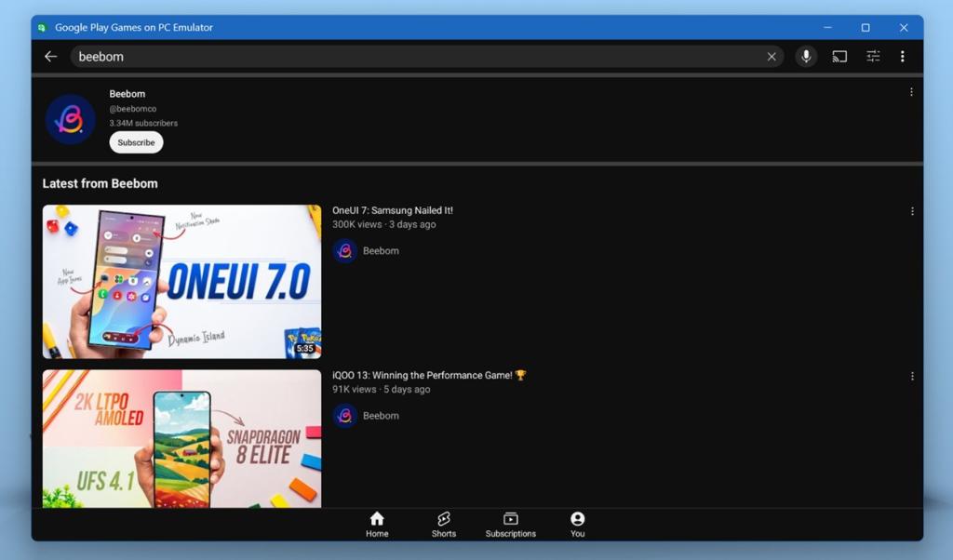Open options menu for OneUI 7 video
Image resolution: width=953 pixels, height=560 pixels.
click(911, 211)
